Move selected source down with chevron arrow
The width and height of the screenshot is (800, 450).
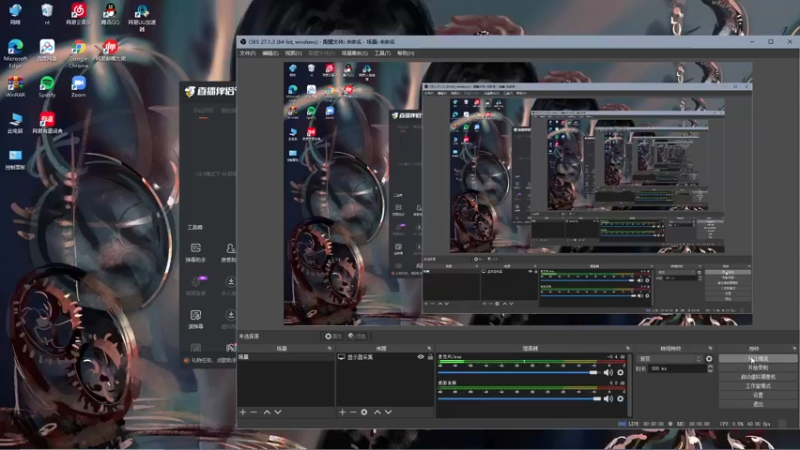[389, 412]
